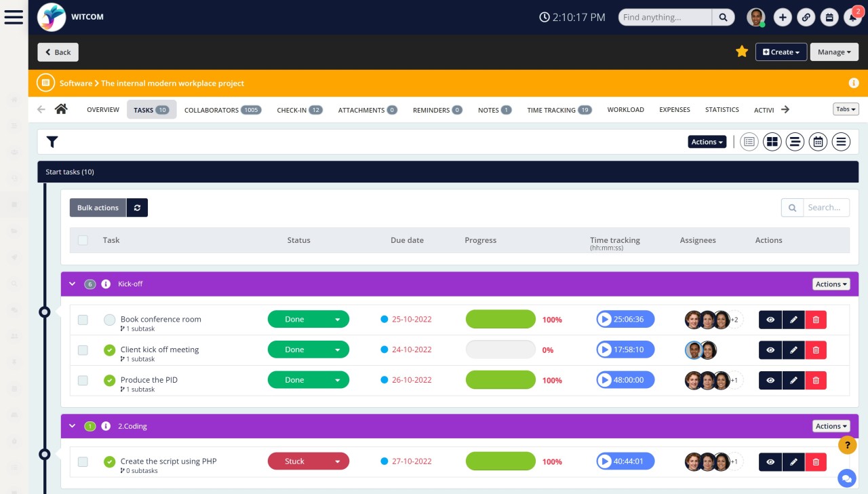Open the help question mark bubble
This screenshot has width=868, height=494.
[x=847, y=445]
